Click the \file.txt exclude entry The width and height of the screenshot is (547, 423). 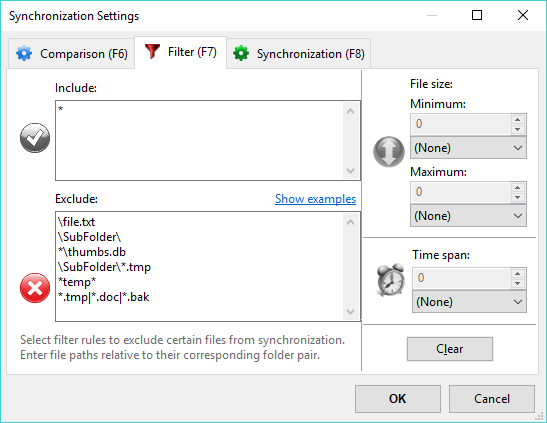76,222
